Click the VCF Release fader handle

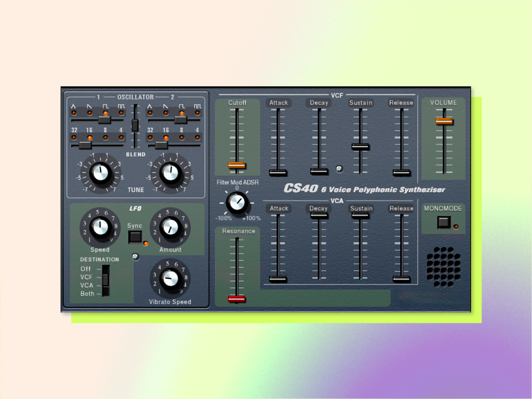(402, 172)
